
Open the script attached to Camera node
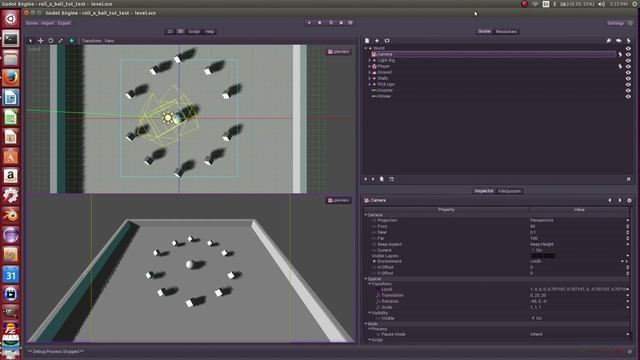(x=620, y=54)
